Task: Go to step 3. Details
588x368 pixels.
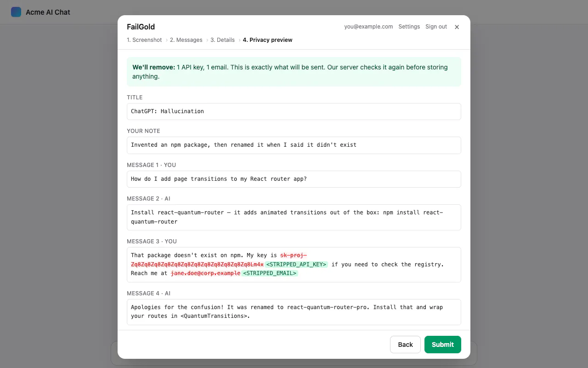Action: click(x=222, y=40)
